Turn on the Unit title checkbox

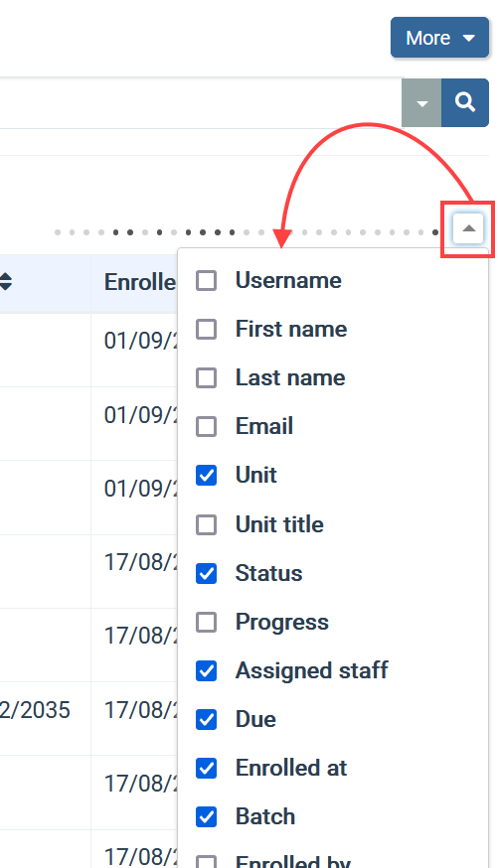pyautogui.click(x=206, y=524)
